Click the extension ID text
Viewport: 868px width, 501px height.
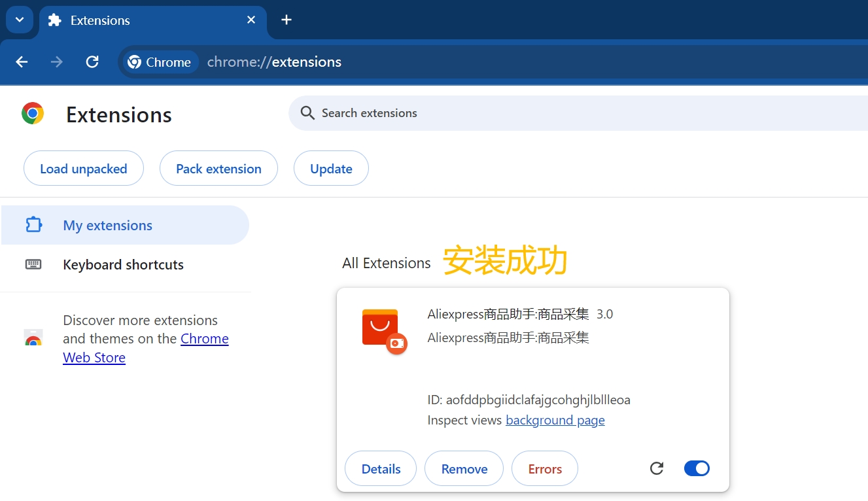[529, 400]
